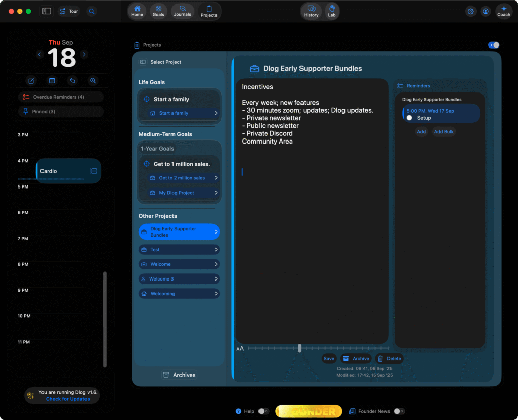Open the History view

311,11
